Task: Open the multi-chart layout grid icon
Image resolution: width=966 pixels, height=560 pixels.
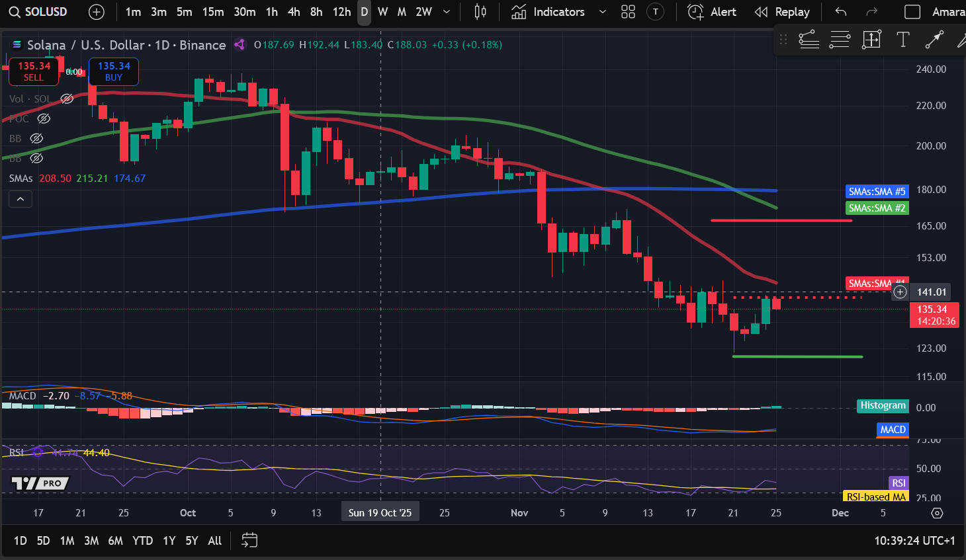Action: point(627,11)
